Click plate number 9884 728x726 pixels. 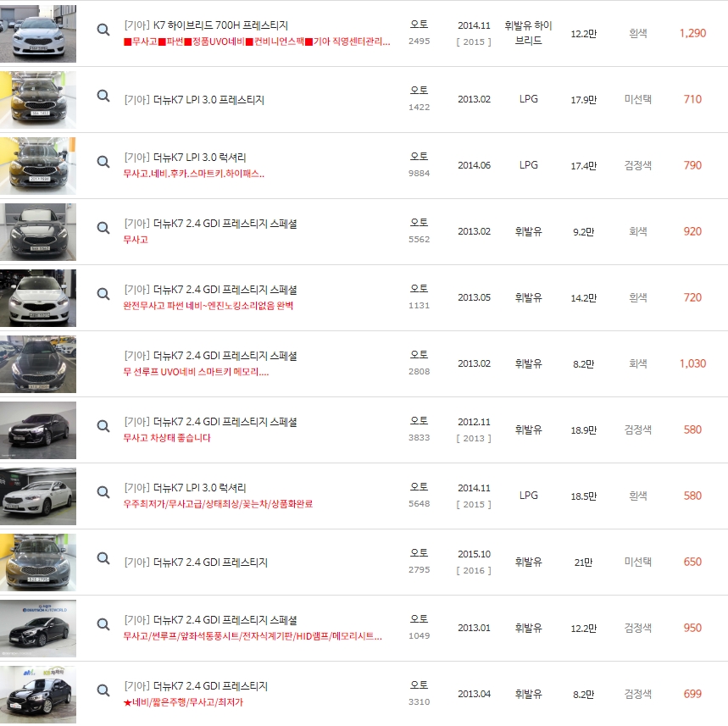(419, 173)
